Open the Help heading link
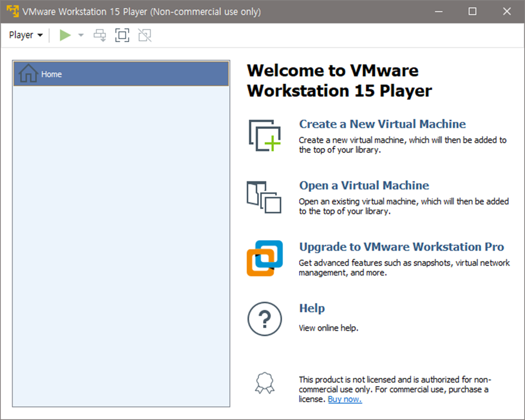Image resolution: width=525 pixels, height=420 pixels. click(312, 308)
